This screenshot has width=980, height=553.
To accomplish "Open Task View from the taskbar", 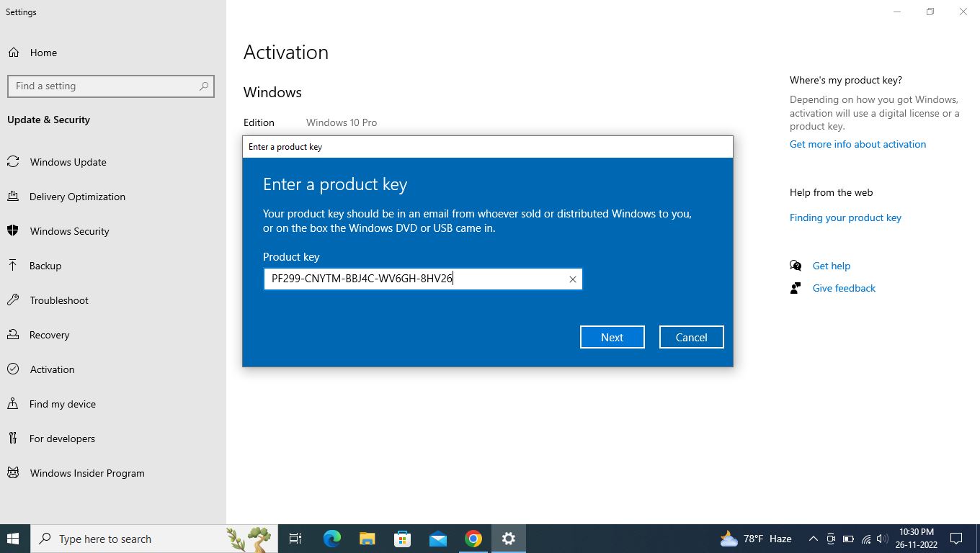I will 295,539.
